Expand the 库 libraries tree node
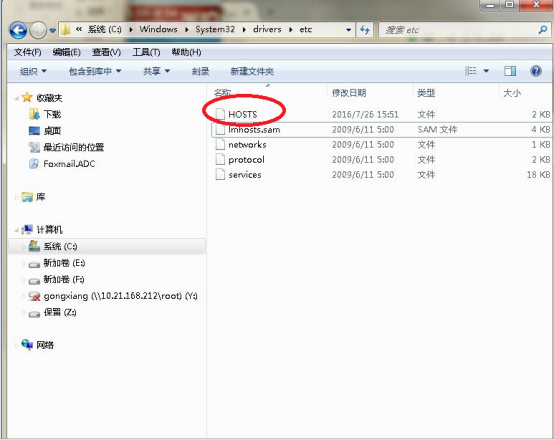 pos(16,197)
